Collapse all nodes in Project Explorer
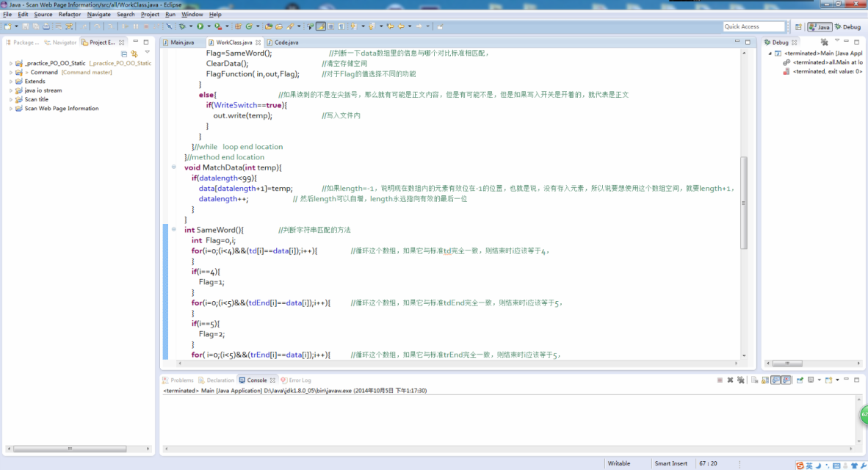868x470 pixels. pyautogui.click(x=123, y=54)
